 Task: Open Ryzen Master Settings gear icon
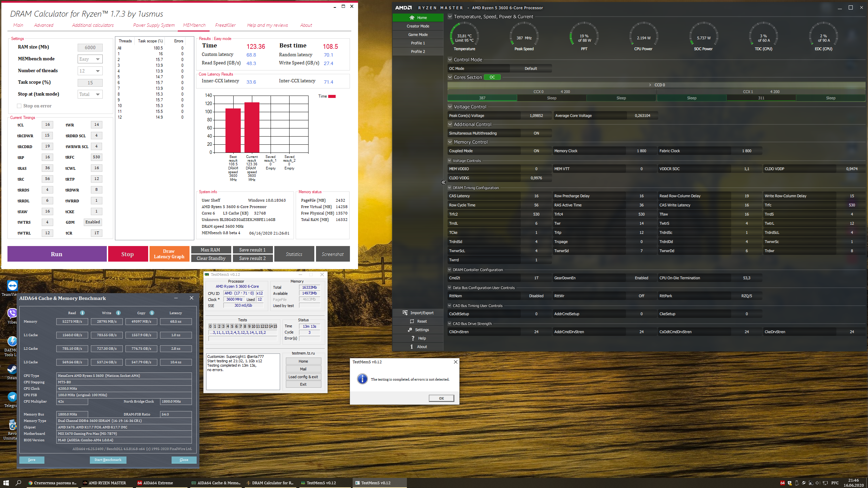410,330
